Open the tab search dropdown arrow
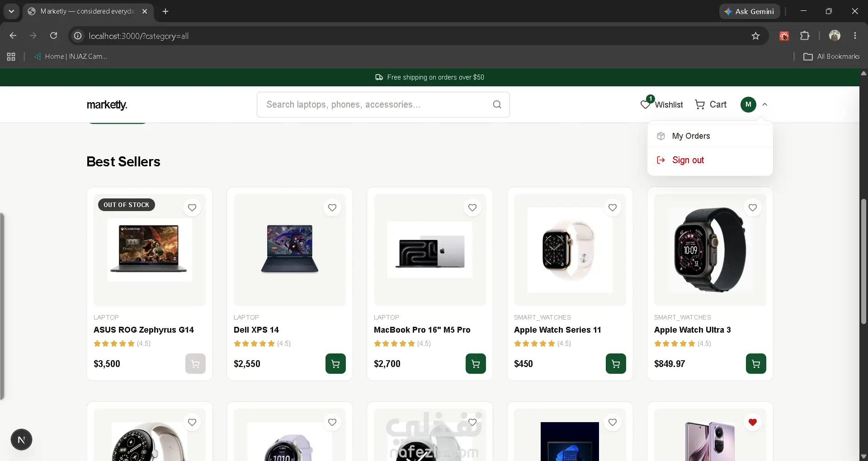The image size is (868, 461). pos(11,11)
